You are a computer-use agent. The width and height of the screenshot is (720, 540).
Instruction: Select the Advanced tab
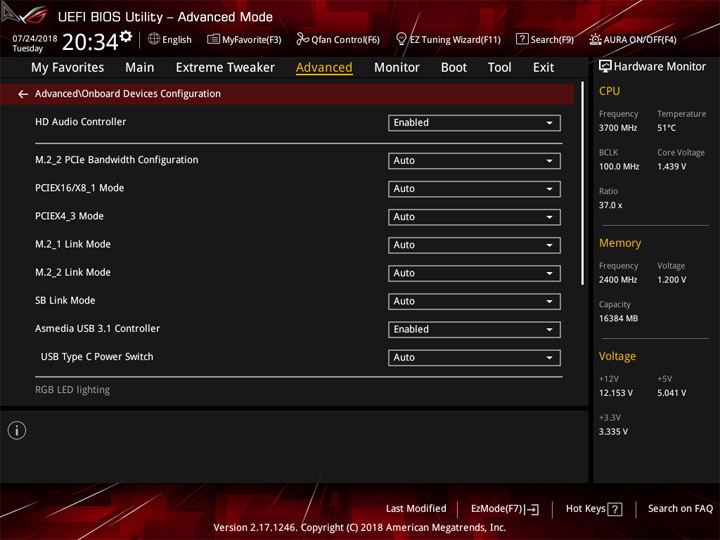[x=324, y=68]
